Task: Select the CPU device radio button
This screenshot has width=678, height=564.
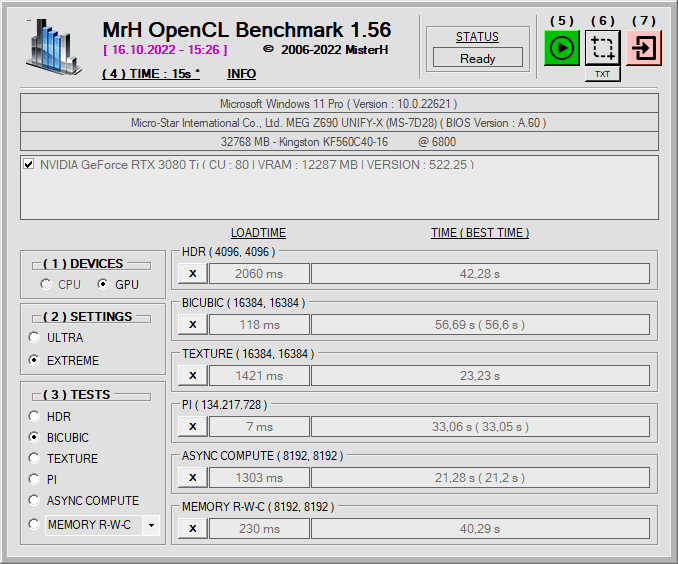Action: click(x=45, y=284)
